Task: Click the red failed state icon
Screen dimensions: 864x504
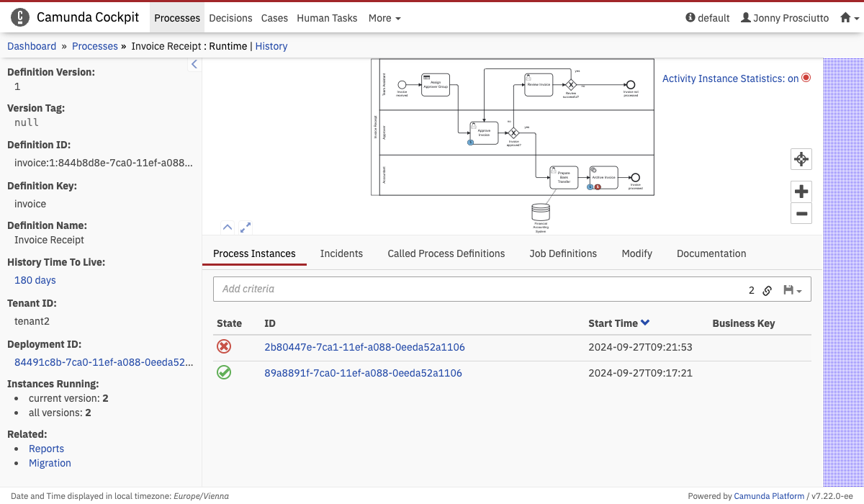Action: click(224, 347)
